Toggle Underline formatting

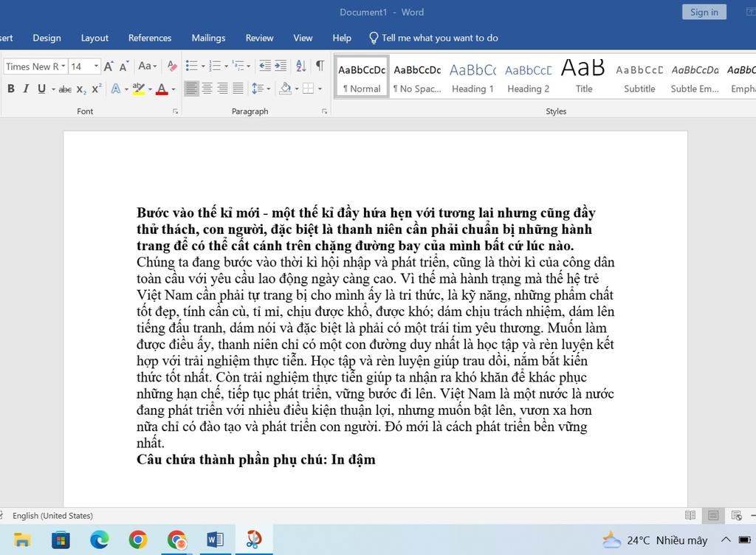[x=41, y=89]
